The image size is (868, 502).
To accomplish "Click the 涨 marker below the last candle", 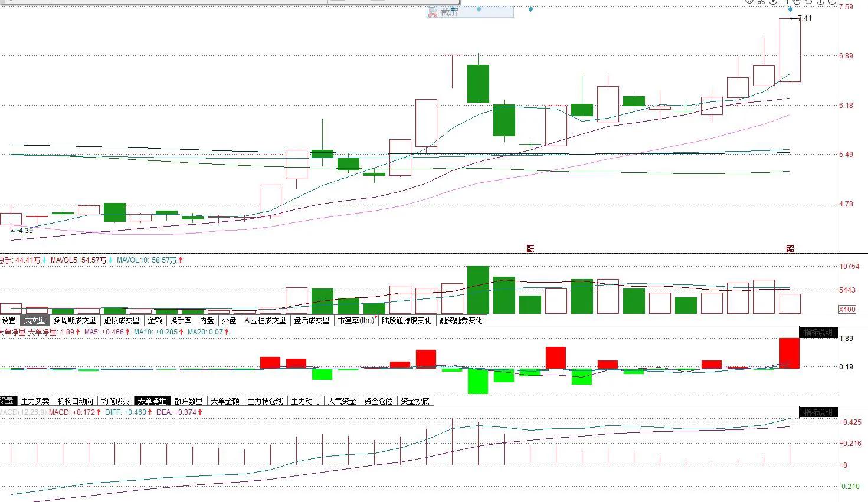I will [x=790, y=248].
